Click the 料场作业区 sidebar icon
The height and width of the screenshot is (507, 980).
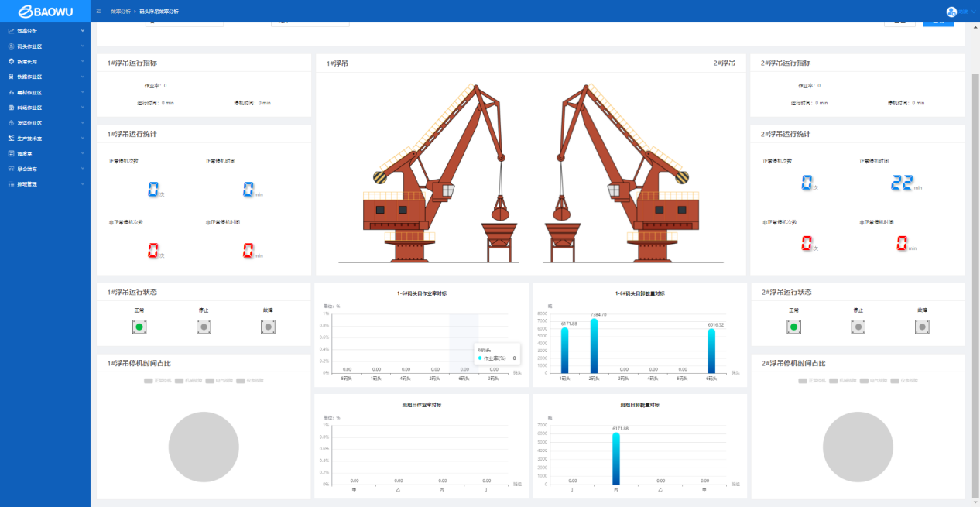(x=11, y=108)
